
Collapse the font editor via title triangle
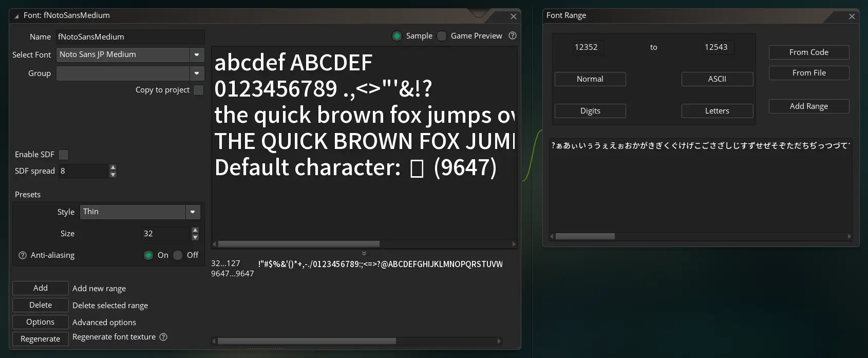[x=16, y=16]
